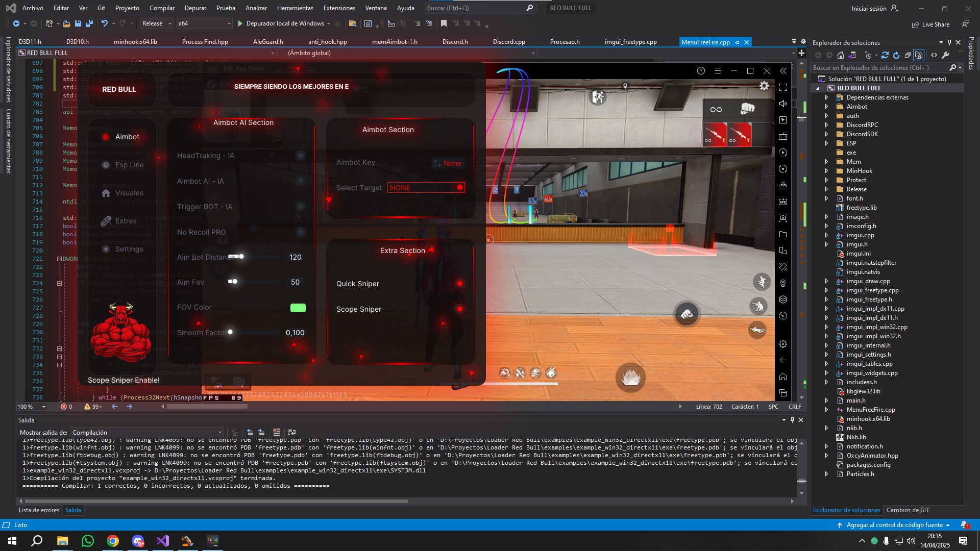Expand the Aimbot folder in Solution Explorer

826,107
